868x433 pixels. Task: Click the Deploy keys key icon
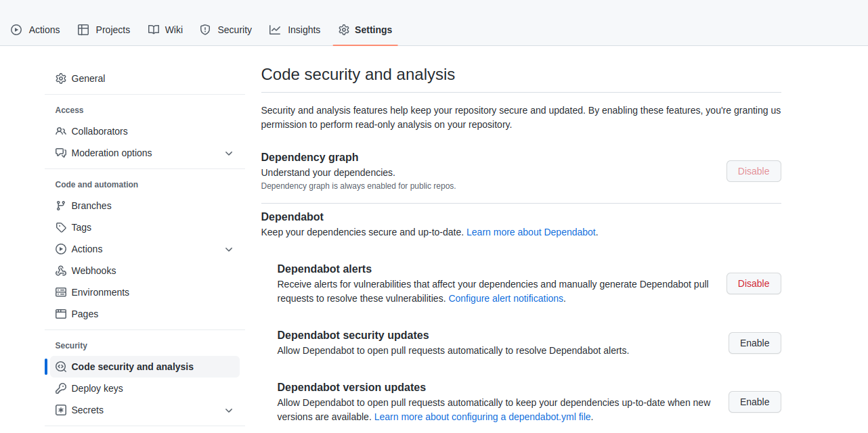click(61, 388)
